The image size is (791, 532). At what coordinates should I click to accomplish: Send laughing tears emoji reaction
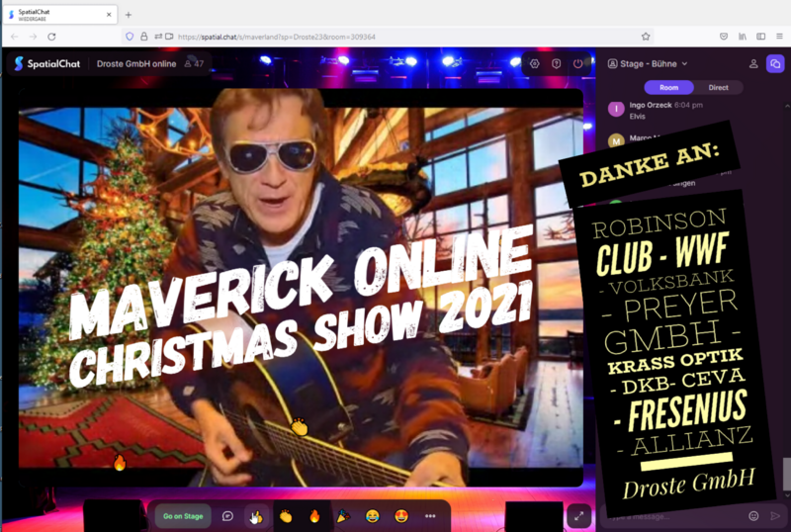tap(373, 516)
